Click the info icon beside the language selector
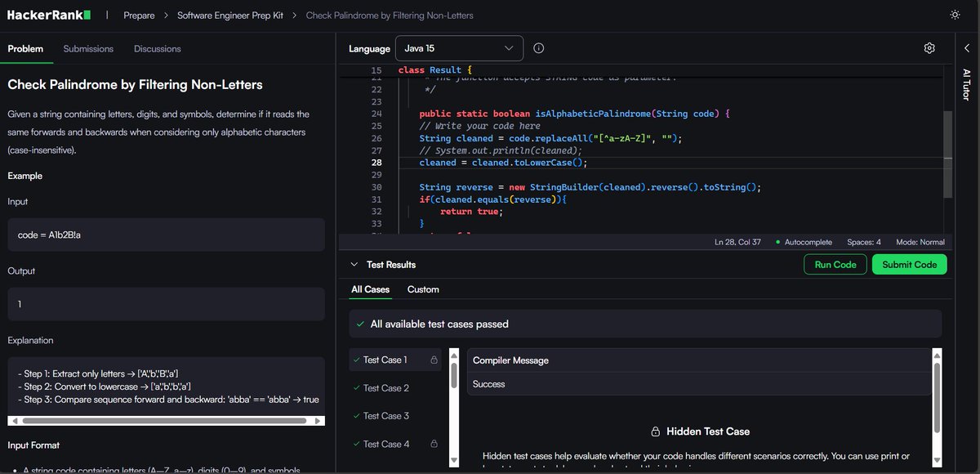The width and height of the screenshot is (980, 474). 538,48
